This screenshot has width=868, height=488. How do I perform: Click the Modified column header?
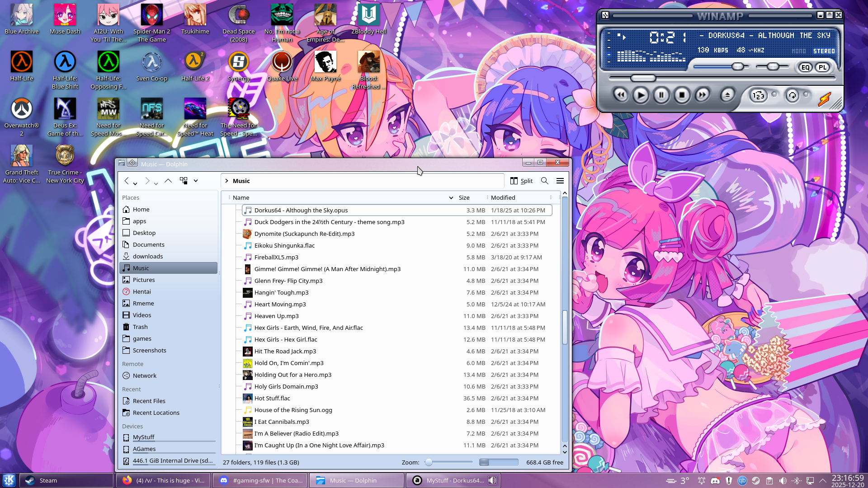coord(503,197)
